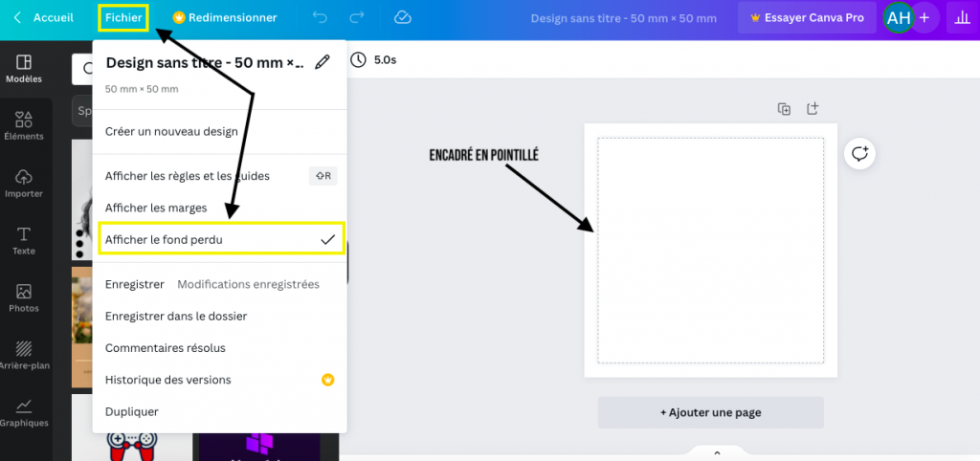Click the 5.0s timing clock button

[x=373, y=60]
